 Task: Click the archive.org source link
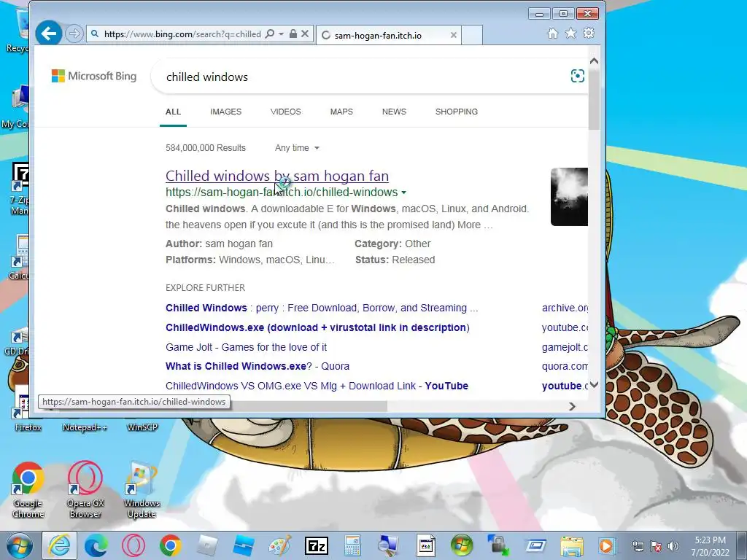click(x=565, y=308)
